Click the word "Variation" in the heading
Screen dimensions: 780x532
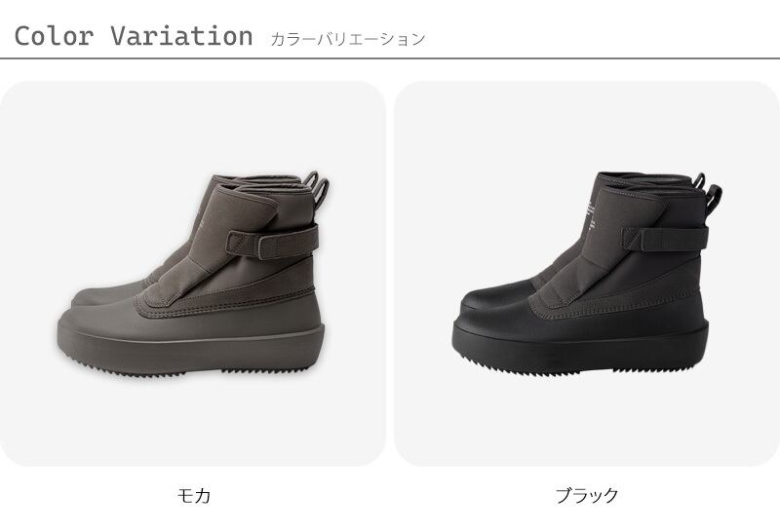pos(181,36)
